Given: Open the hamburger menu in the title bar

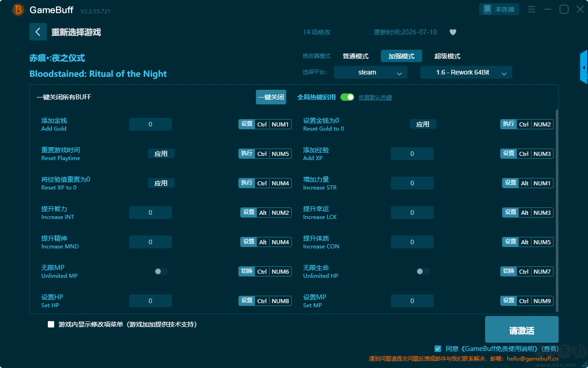Looking at the screenshot, I should pyautogui.click(x=531, y=9).
